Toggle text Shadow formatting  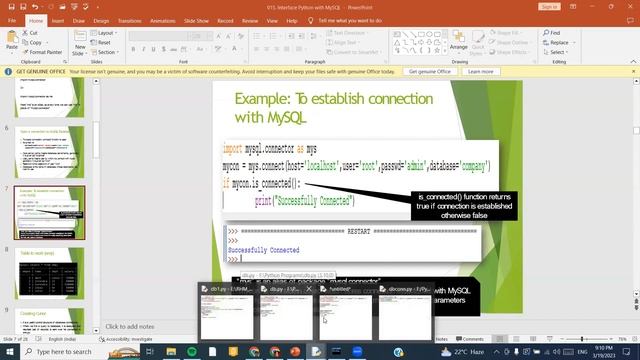pos(164,49)
